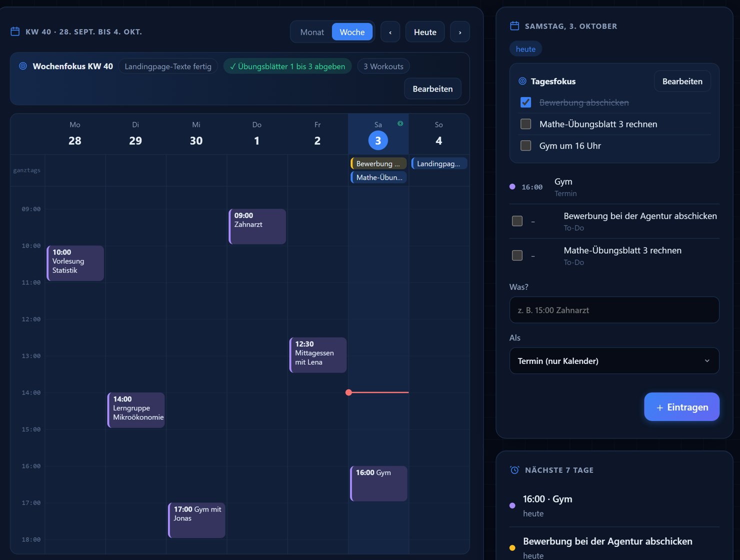
Task: Select the 3 Workouts focus chip
Action: (383, 66)
